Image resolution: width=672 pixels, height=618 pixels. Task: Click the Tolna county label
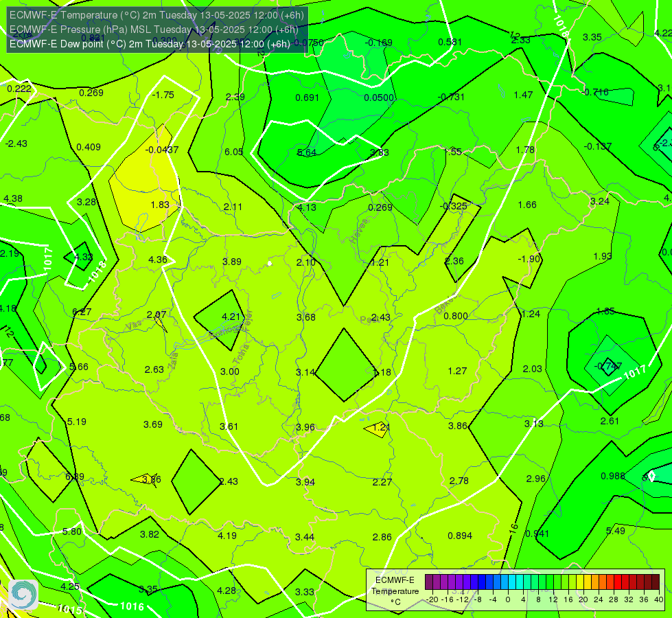point(241,354)
